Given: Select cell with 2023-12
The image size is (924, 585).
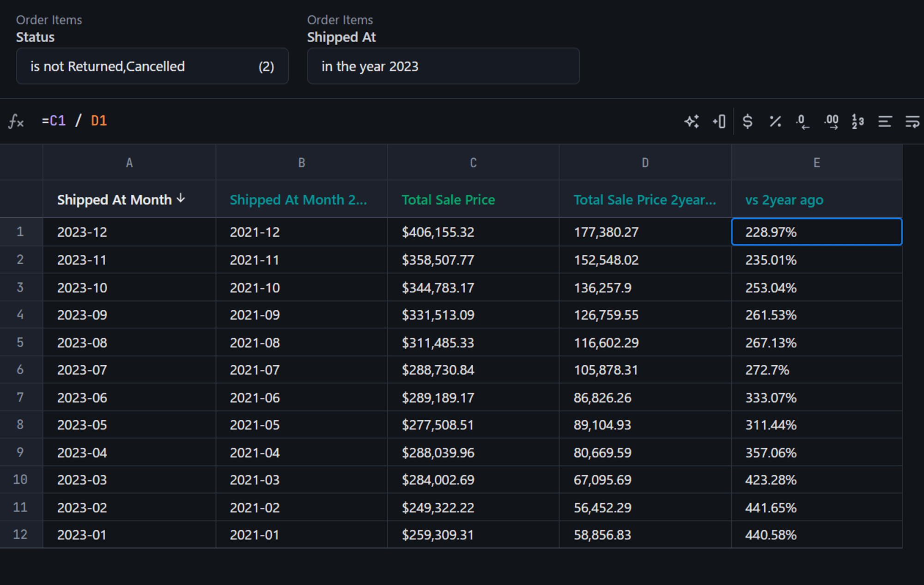Looking at the screenshot, I should 129,232.
